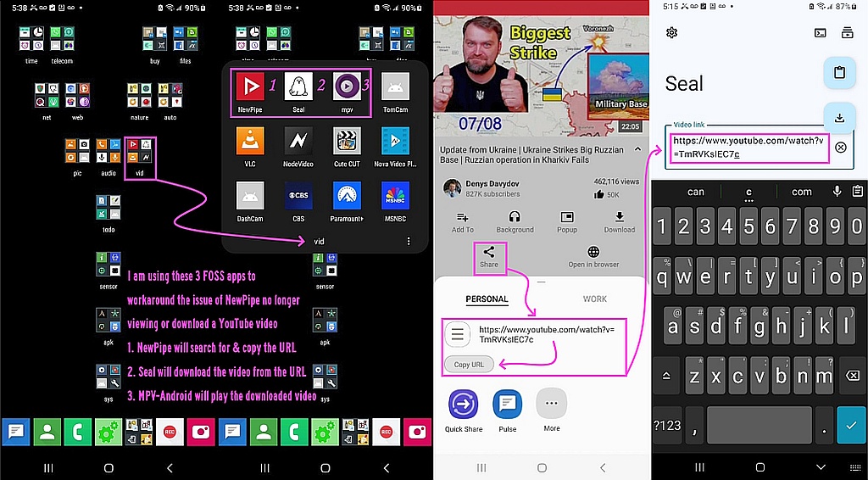Launch VLC media player
Screen dimensions: 868x480
point(250,141)
